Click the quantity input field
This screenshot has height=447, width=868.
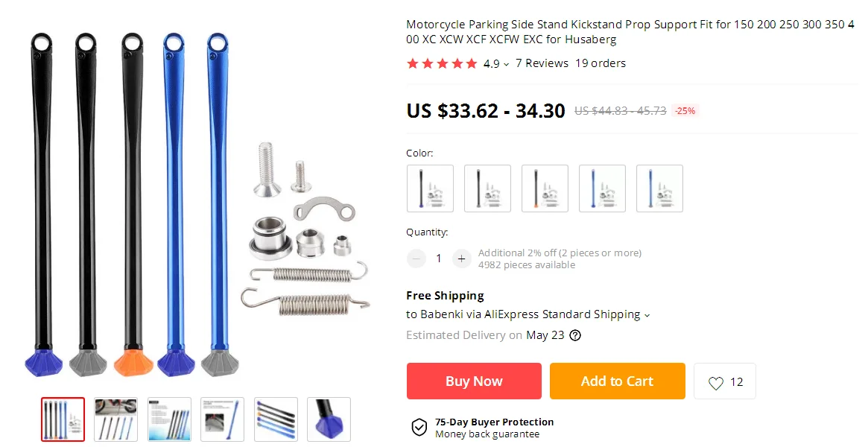[439, 259]
